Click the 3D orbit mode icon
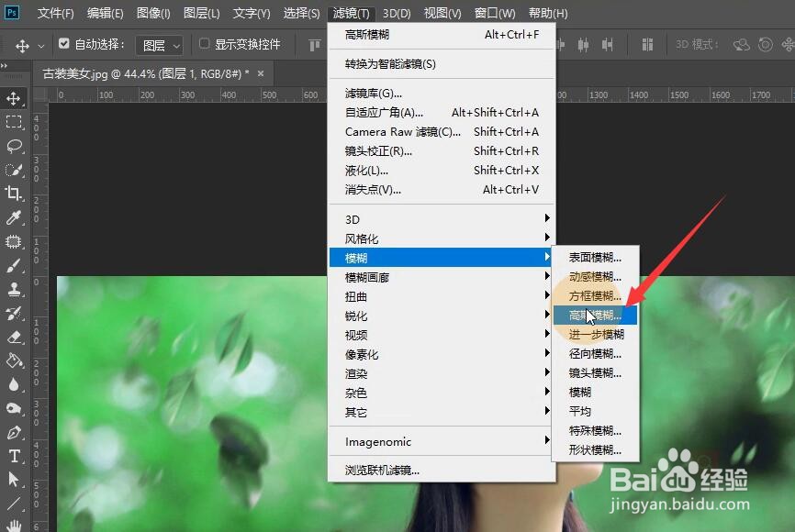795x532 pixels. pyautogui.click(x=741, y=45)
